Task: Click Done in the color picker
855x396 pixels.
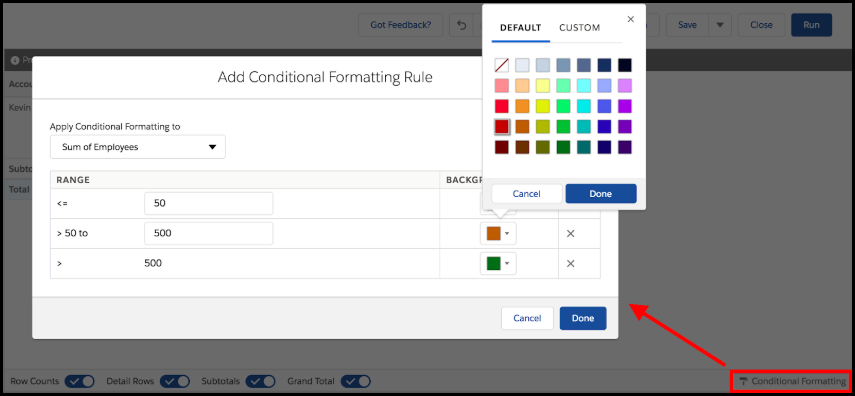Action: tap(601, 194)
